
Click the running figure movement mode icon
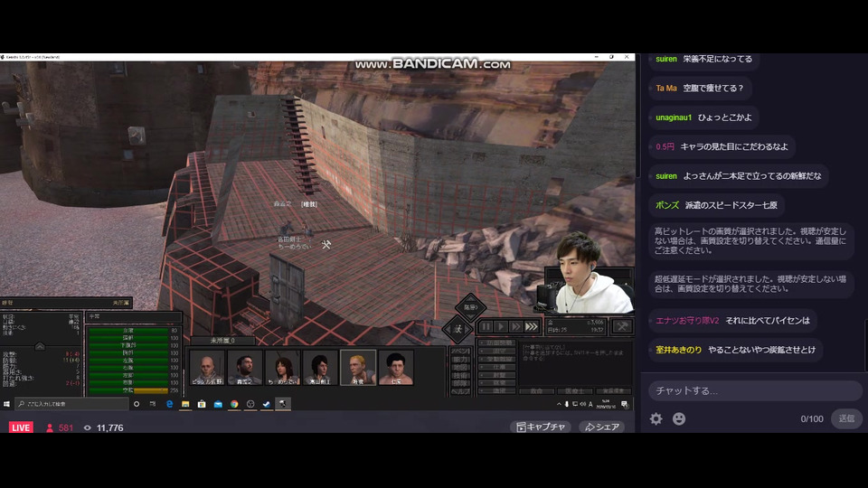[458, 329]
